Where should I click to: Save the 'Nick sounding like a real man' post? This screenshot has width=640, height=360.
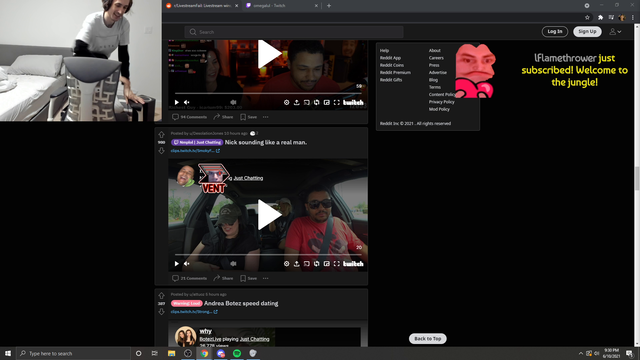coord(249,278)
